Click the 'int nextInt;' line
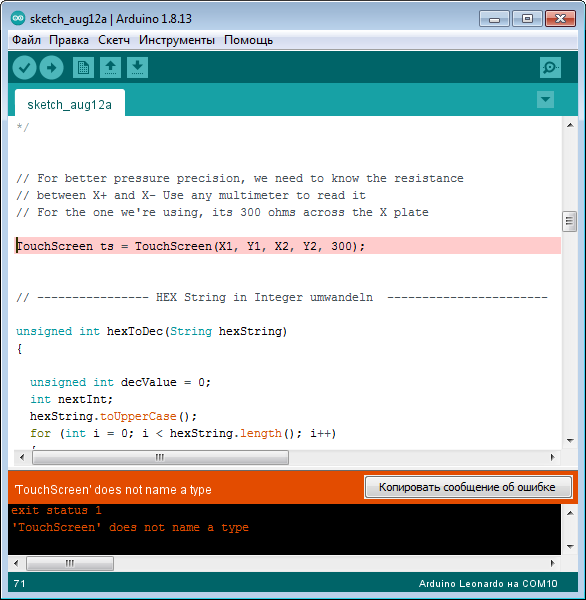Viewport: 586px width, 600px height. (x=71, y=399)
